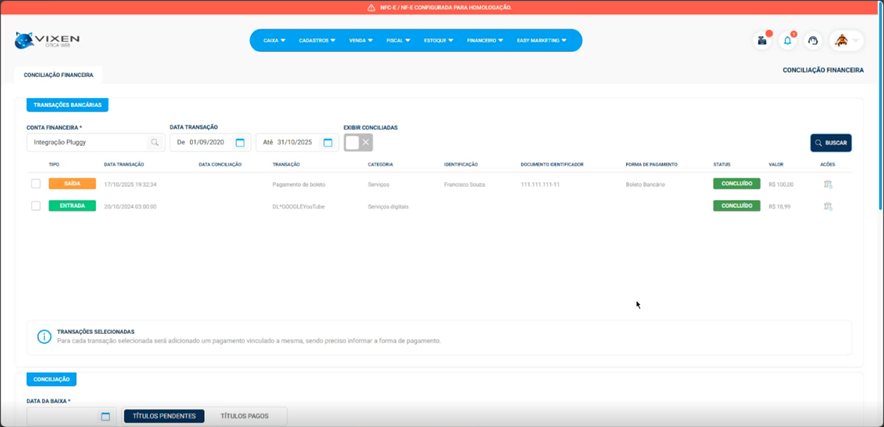Click the Vixen logo in header
884x427 pixels.
click(47, 41)
